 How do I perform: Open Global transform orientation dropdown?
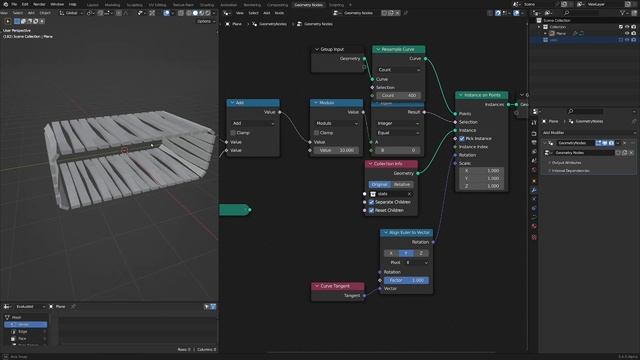point(71,13)
